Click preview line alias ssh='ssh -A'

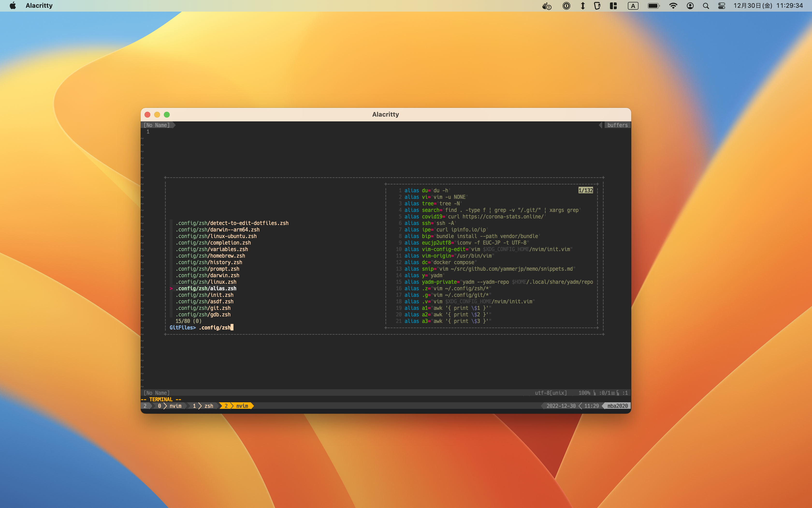pos(430,223)
